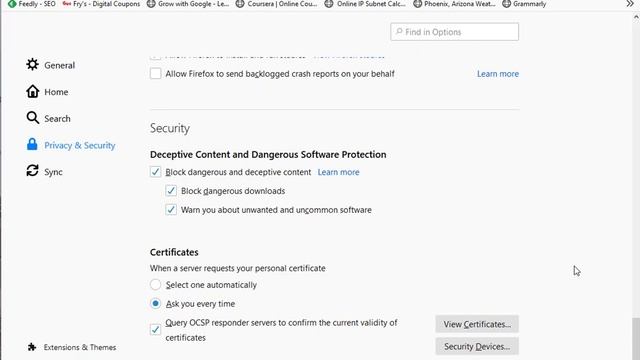Open View Certificates dialog
The width and height of the screenshot is (640, 360).
coord(477,324)
